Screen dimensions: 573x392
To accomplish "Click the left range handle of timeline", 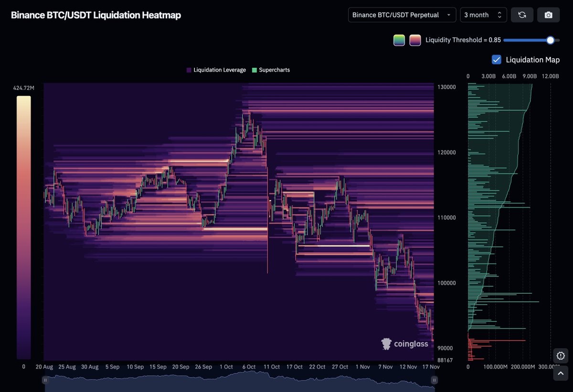I will point(45,380).
